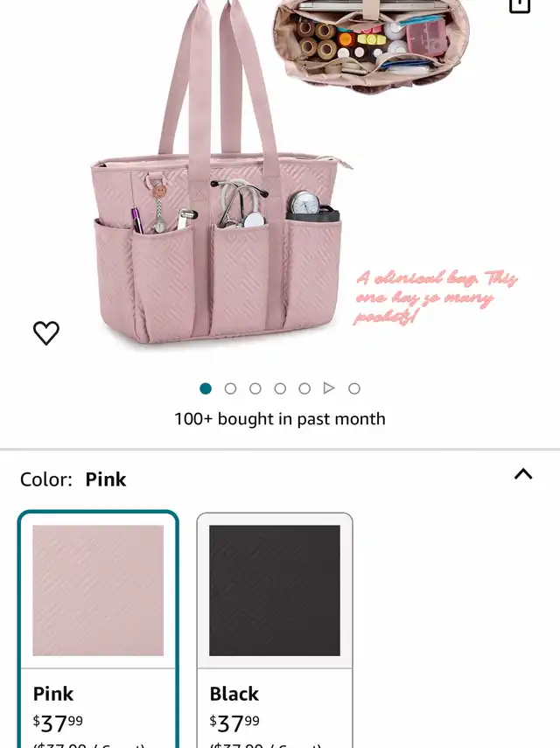Select the Black option name label
Viewport: 560px width, 748px height.
[234, 694]
